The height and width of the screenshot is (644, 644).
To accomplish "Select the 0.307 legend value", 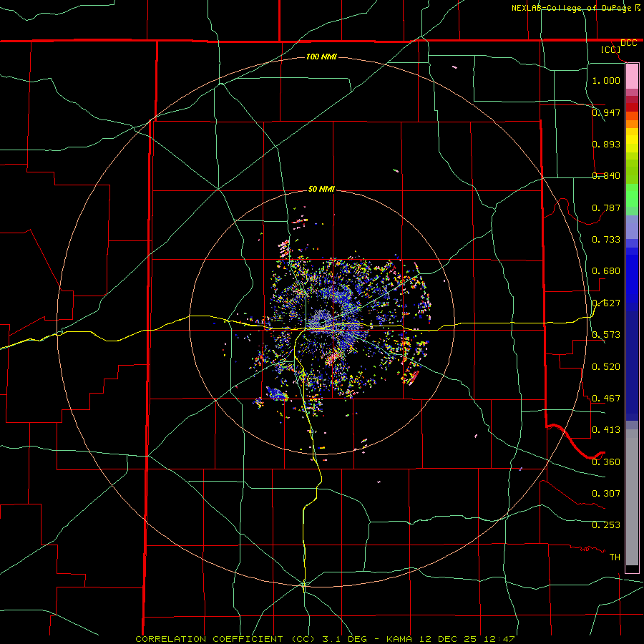I will pyautogui.click(x=606, y=493).
